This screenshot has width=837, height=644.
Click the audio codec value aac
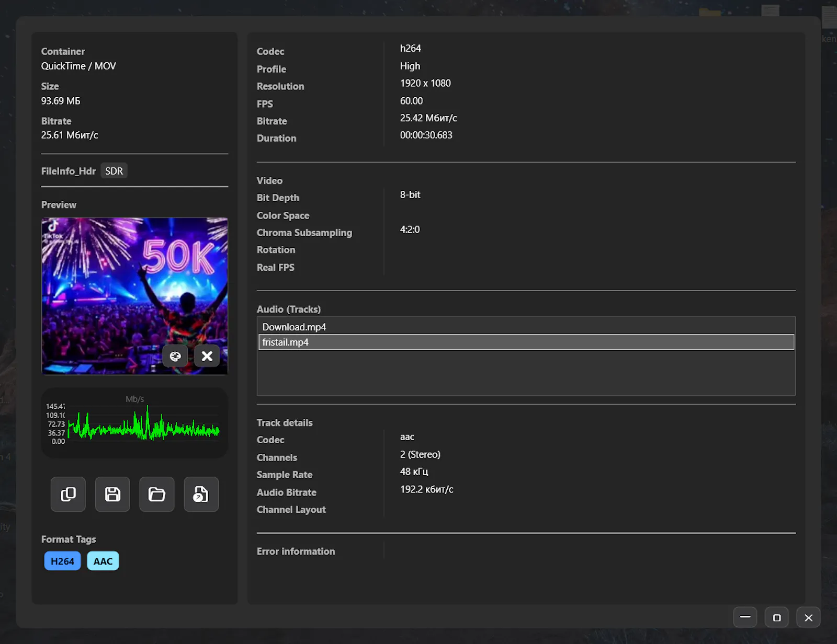click(x=408, y=437)
